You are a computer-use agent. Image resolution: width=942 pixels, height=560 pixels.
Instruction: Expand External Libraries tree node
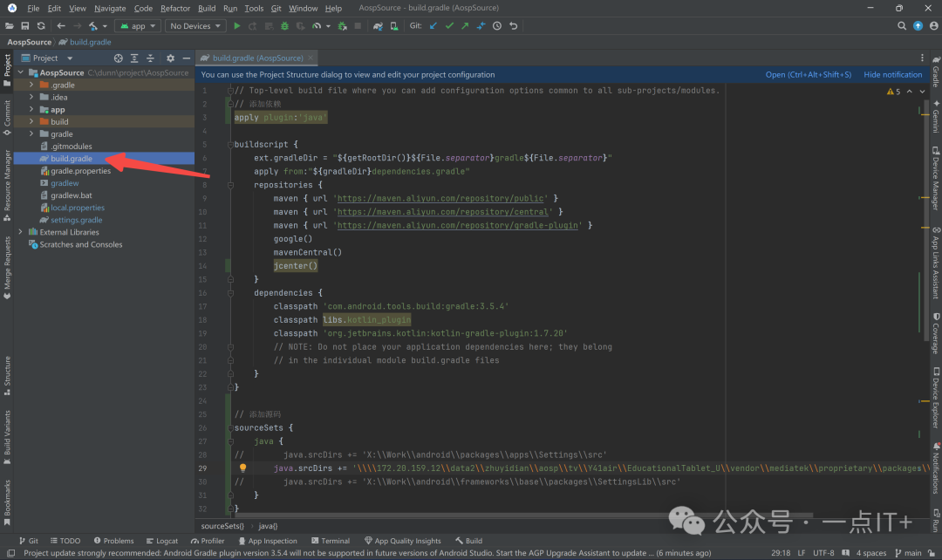[x=20, y=232]
